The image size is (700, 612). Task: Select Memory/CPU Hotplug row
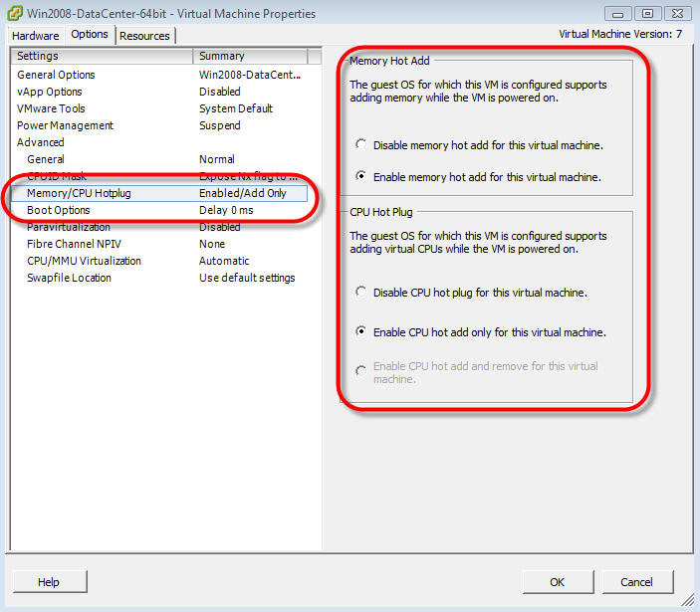point(160,193)
